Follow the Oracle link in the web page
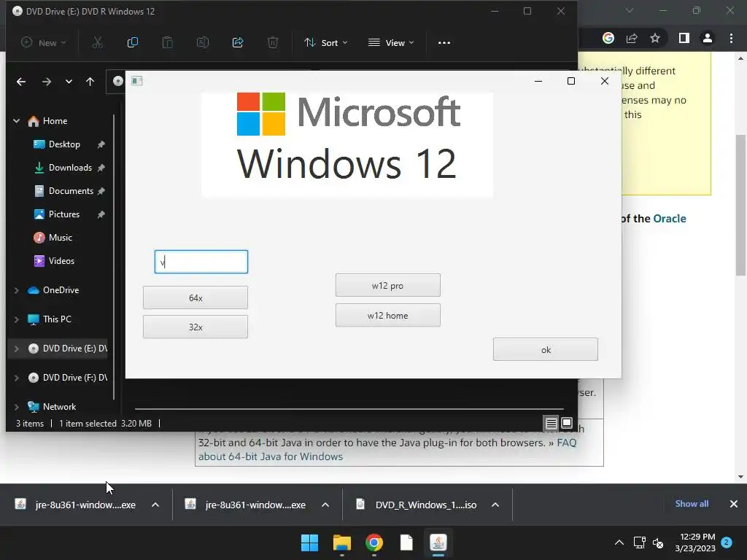Image resolution: width=747 pixels, height=560 pixels. (670, 219)
